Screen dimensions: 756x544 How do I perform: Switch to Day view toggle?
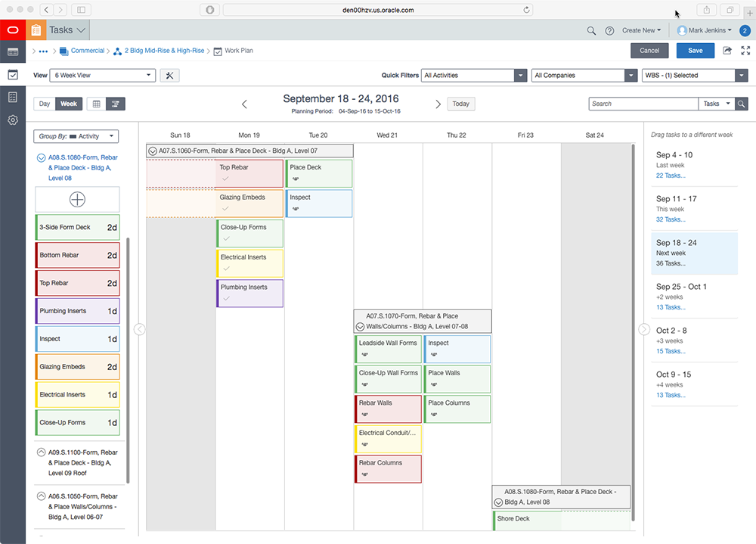point(45,104)
